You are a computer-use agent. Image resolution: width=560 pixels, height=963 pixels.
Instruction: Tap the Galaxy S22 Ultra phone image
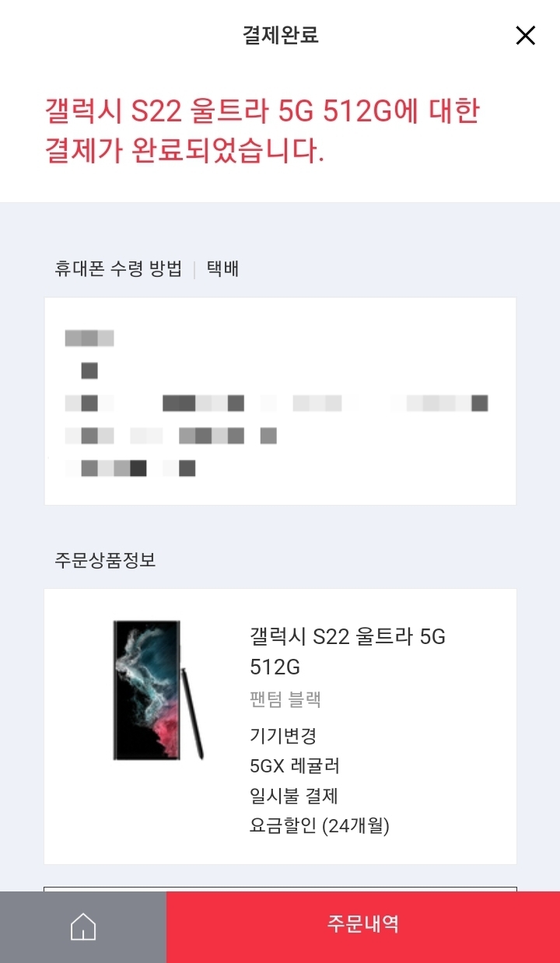pyautogui.click(x=147, y=690)
